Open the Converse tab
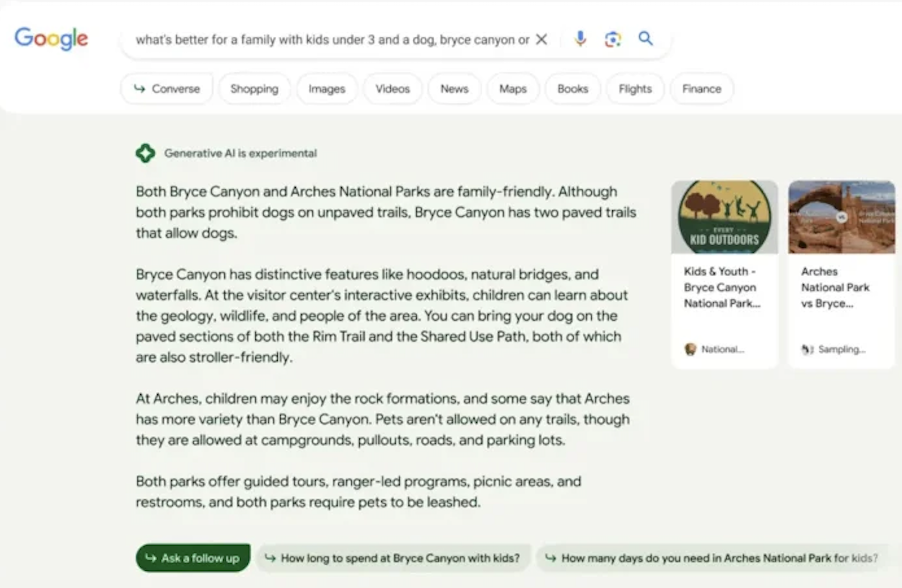Screen dimensions: 902x588 tap(167, 89)
